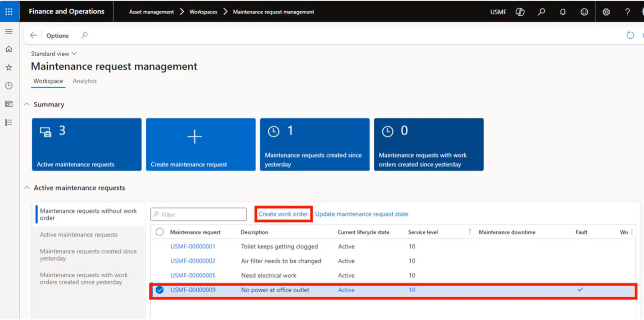Open the app launcher waffle icon
Viewport: 644px width, 320px height.
pos(9,12)
